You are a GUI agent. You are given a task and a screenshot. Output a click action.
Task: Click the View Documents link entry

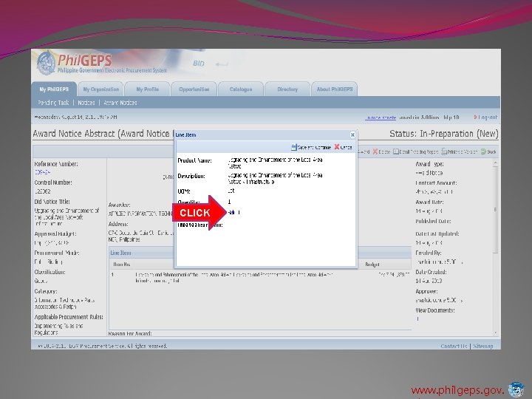click(x=417, y=319)
